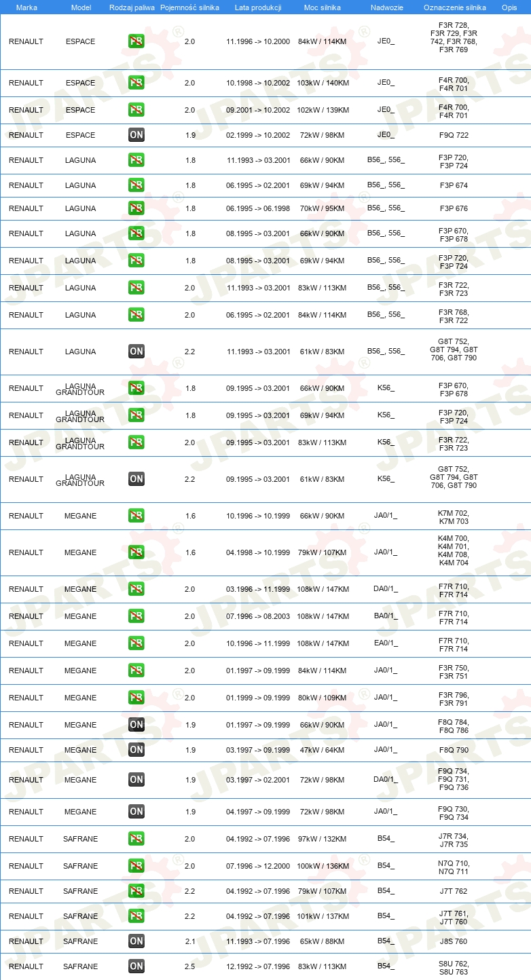Select the 11.1996 -> 10.2000 production years cell
The width and height of the screenshot is (531, 980).
[258, 41]
